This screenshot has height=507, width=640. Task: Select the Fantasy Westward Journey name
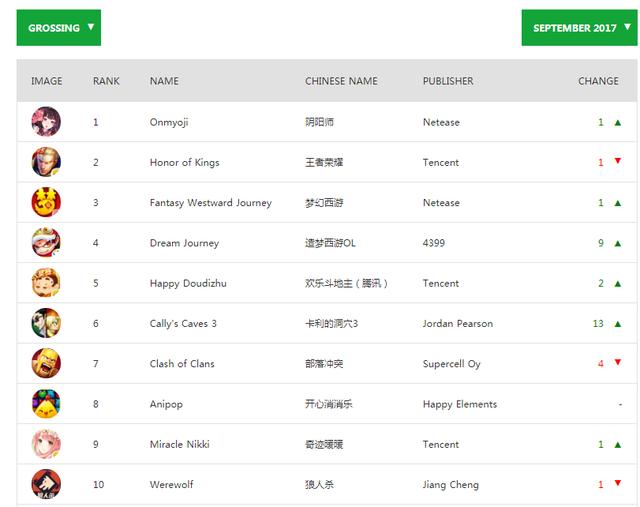211,203
